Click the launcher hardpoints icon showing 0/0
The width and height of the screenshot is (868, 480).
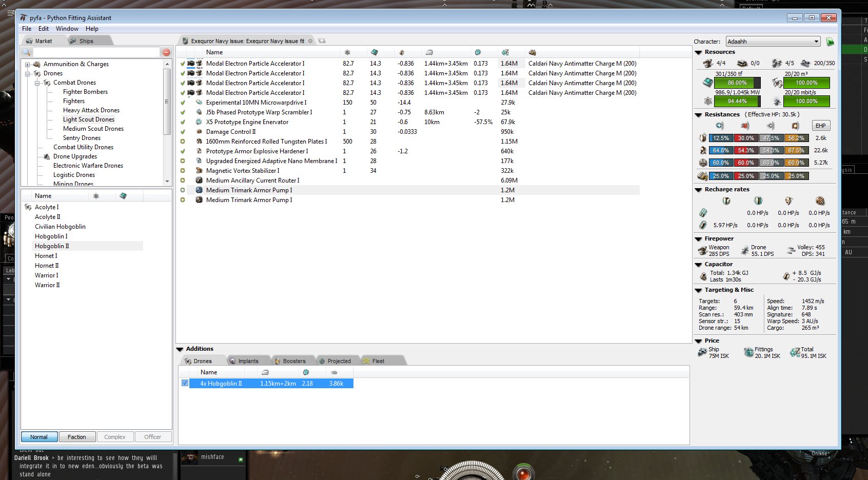742,63
